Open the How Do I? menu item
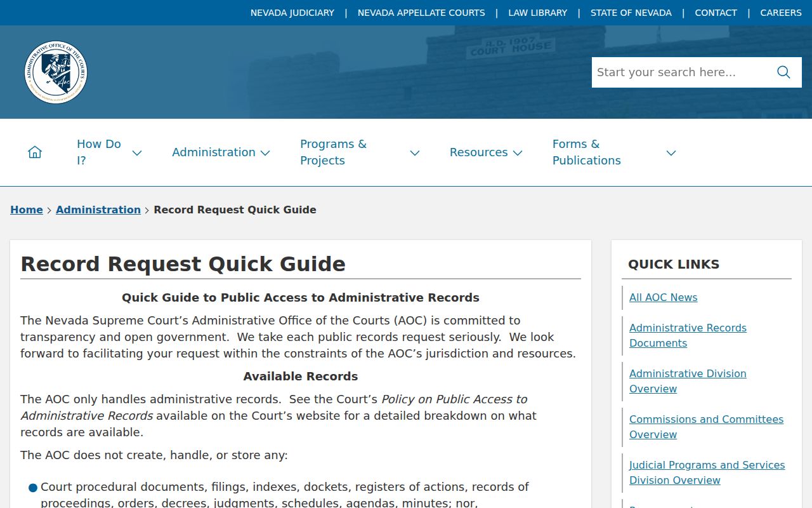 click(x=99, y=152)
